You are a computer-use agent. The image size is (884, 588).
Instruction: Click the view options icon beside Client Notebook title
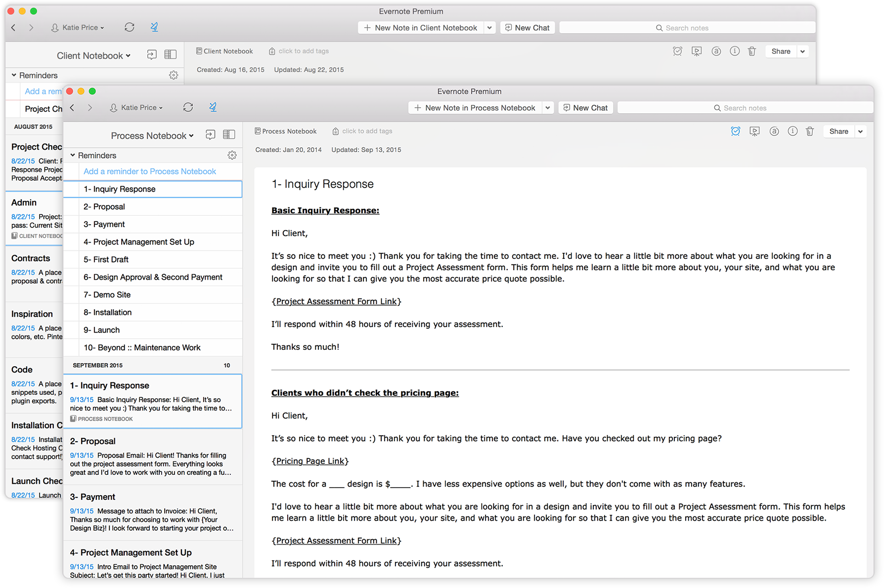point(171,55)
